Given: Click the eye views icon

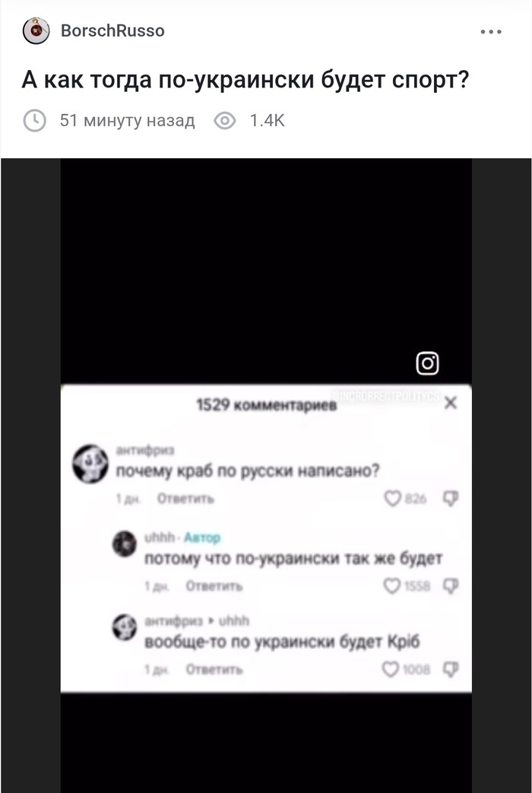Looking at the screenshot, I should (x=225, y=120).
